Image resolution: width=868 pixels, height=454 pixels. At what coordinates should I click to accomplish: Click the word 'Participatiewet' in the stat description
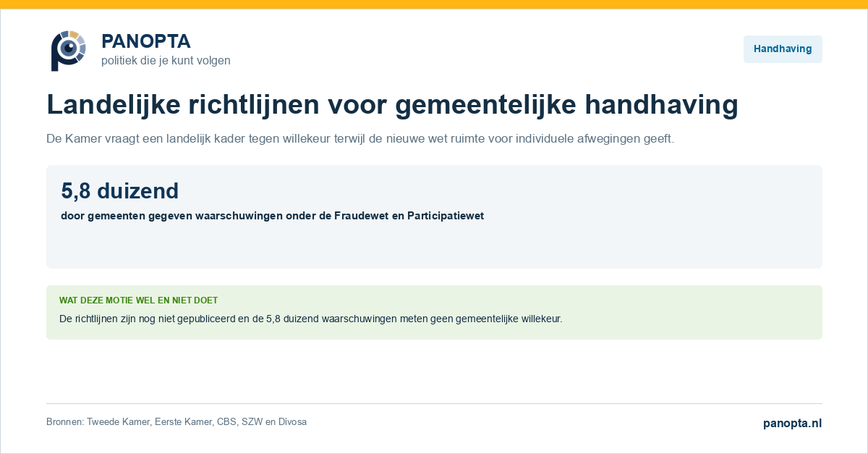[446, 216]
